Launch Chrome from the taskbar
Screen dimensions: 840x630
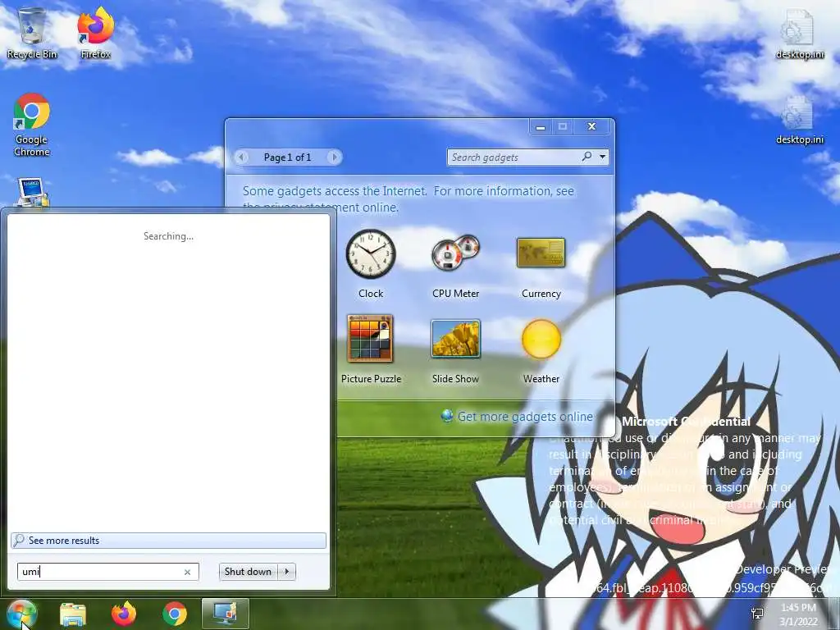(x=175, y=614)
